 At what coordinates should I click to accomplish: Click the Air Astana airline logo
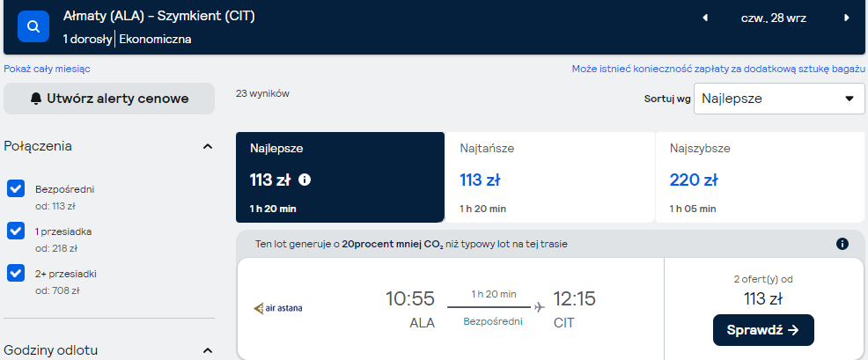coord(278,308)
